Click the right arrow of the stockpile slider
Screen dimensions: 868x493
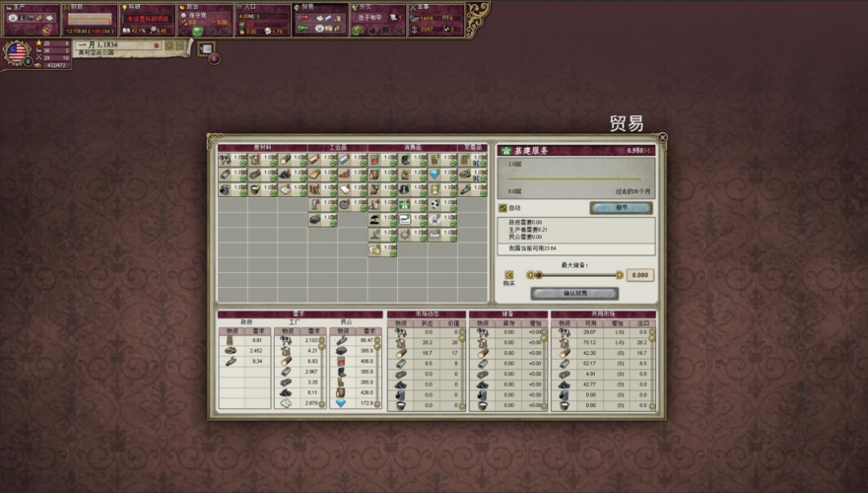[620, 275]
